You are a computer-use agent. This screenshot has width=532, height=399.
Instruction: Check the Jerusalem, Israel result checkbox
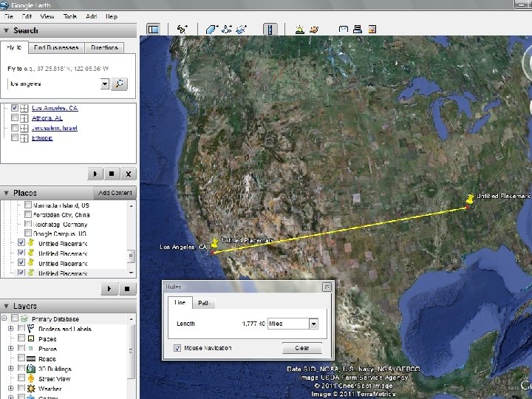point(15,128)
